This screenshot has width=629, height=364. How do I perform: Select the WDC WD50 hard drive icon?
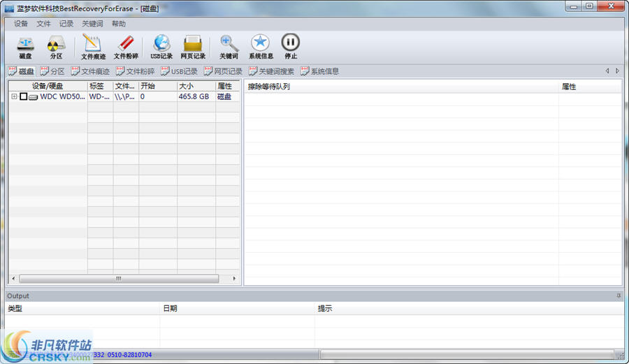click(x=34, y=97)
